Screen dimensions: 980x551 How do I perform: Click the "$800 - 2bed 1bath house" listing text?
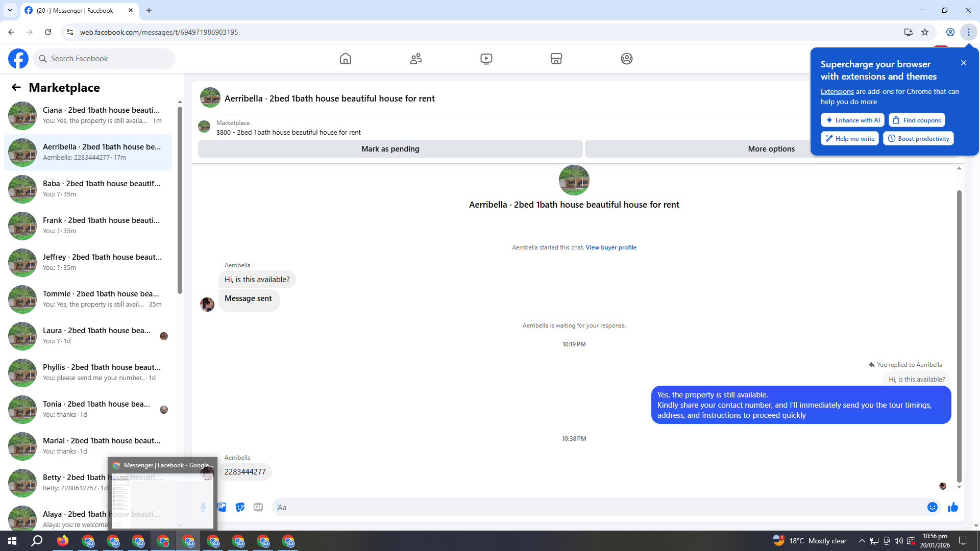[x=288, y=133]
